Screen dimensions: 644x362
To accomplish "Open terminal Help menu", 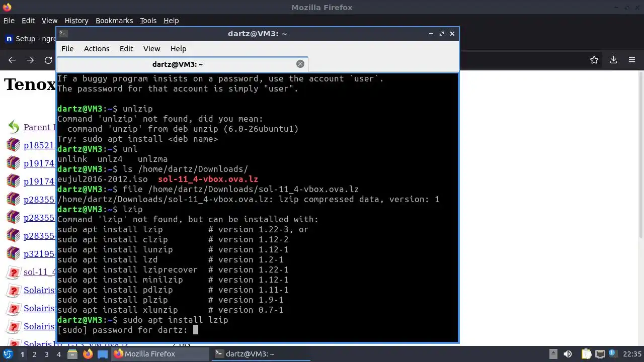I will (x=179, y=49).
